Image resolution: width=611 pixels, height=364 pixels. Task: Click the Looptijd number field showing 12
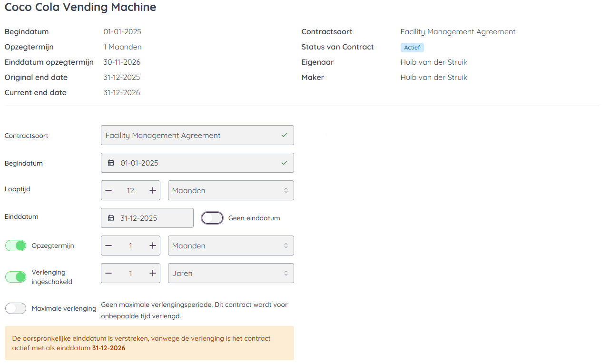pyautogui.click(x=130, y=190)
